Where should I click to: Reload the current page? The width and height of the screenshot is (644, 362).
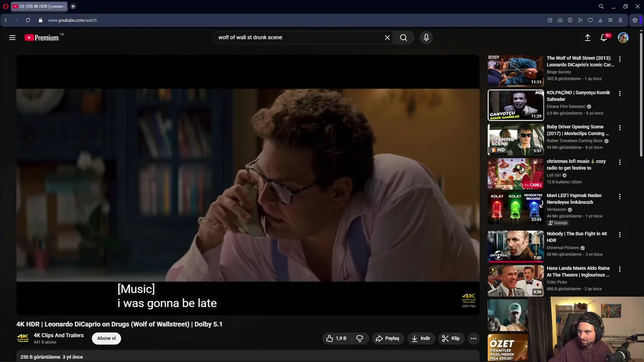28,20
